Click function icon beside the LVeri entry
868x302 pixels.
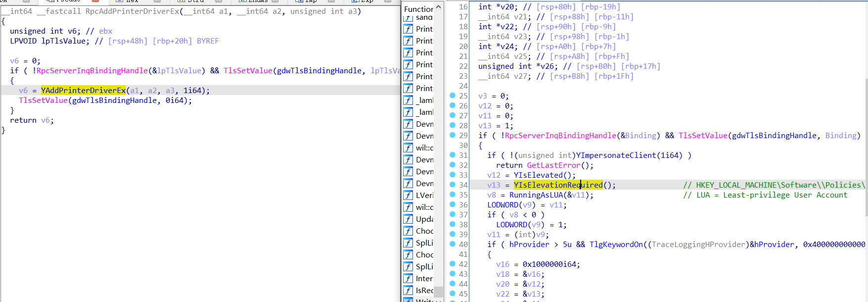408,195
